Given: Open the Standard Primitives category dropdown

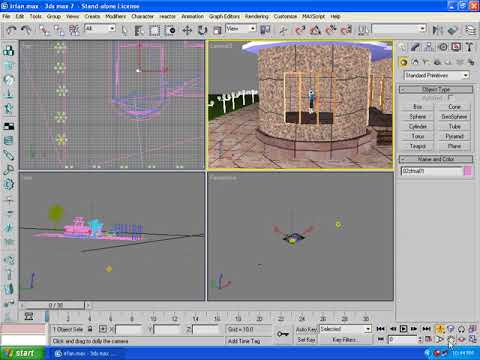Looking at the screenshot, I should tap(436, 75).
